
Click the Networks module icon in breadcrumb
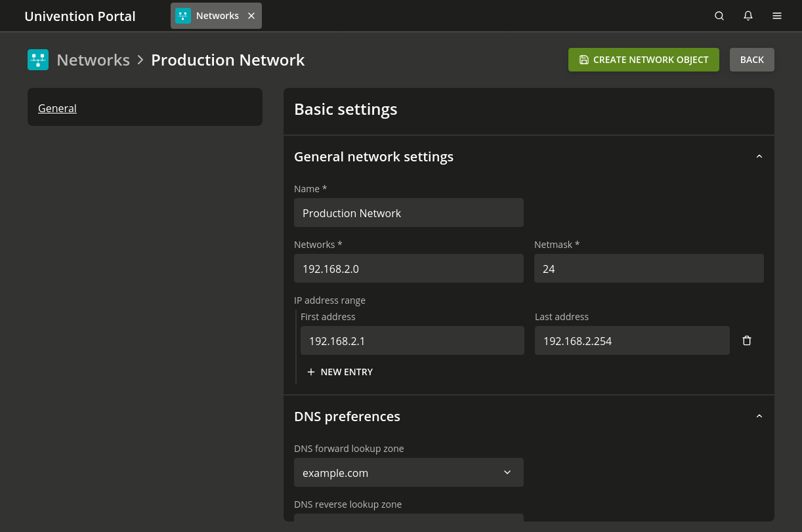click(x=38, y=60)
